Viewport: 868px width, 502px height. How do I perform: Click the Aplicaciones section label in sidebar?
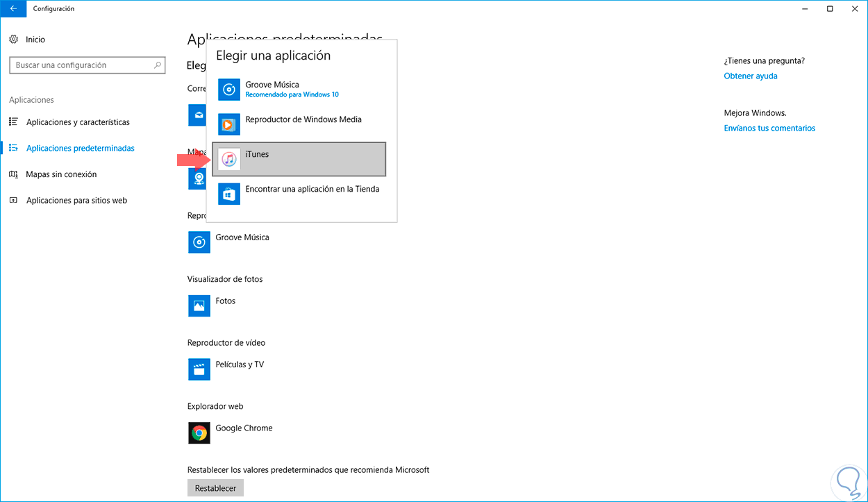pyautogui.click(x=31, y=100)
